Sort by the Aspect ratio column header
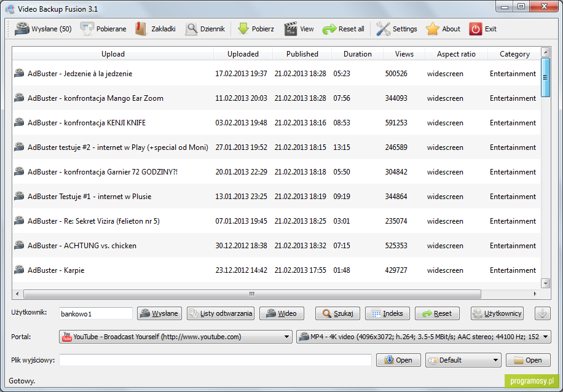563x392 pixels. click(456, 54)
